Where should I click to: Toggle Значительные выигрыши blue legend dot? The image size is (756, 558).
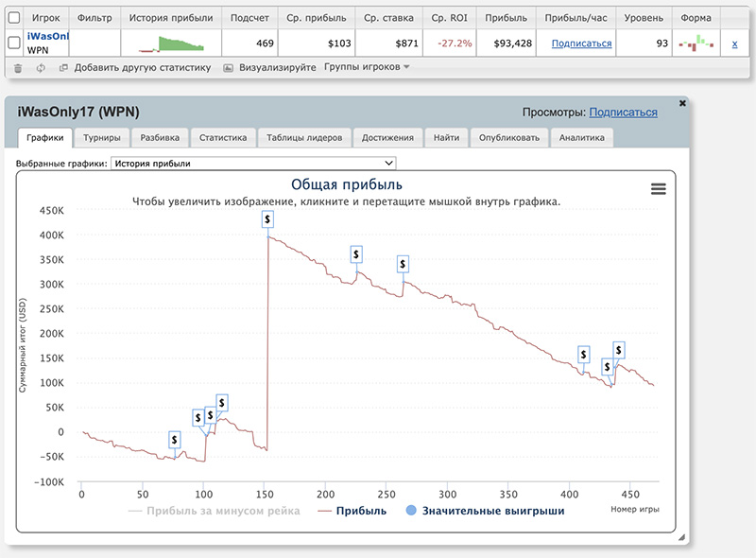pos(410,512)
